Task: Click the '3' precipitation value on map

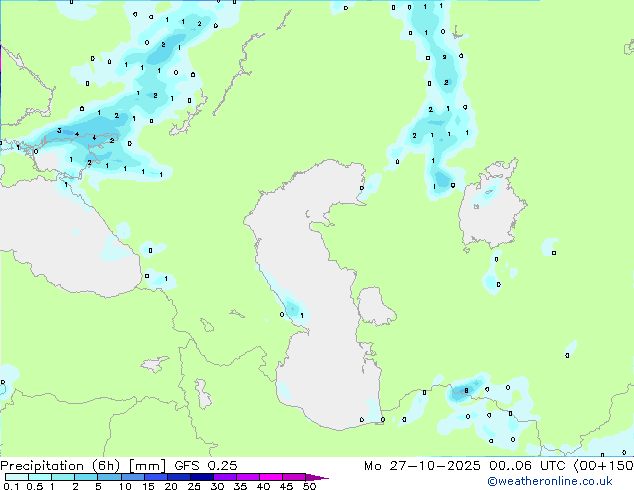Action: 59,131
